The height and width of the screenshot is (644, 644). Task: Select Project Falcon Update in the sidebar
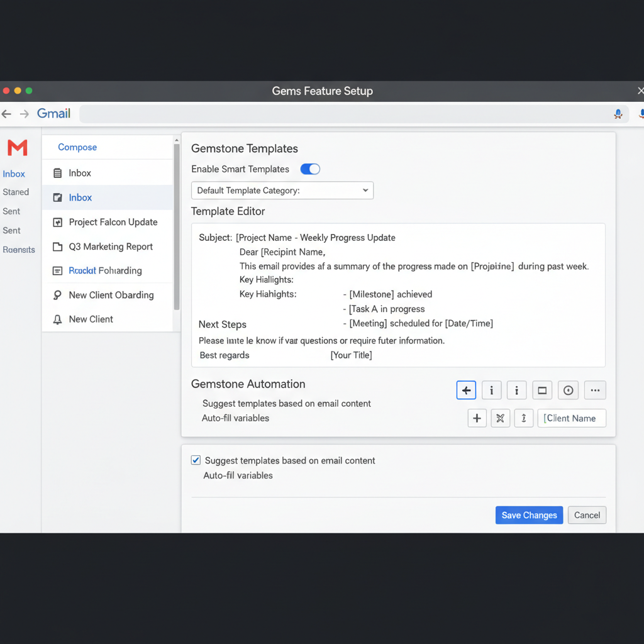click(113, 222)
